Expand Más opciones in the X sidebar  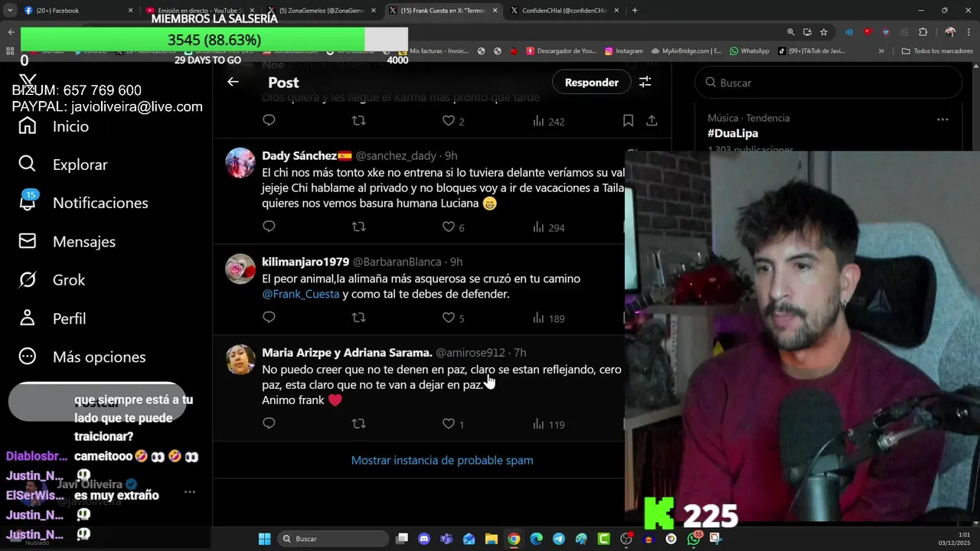pos(83,357)
